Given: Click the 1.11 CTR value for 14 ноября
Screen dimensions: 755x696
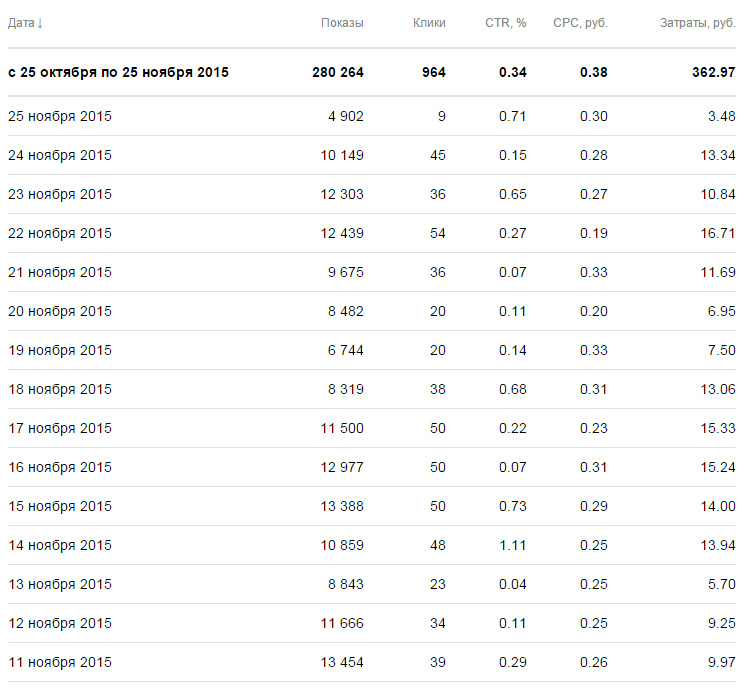Looking at the screenshot, I should (513, 545).
